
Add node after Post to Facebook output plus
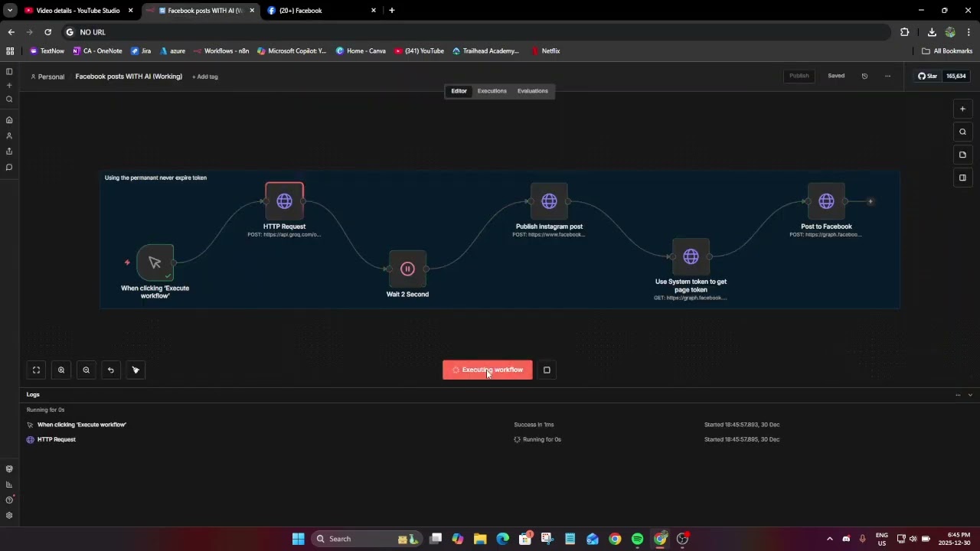[x=870, y=201]
